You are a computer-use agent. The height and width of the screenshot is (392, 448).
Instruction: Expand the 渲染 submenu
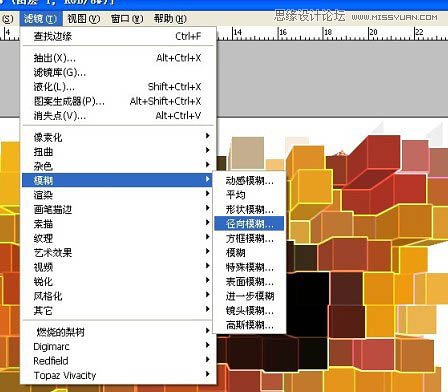(118, 195)
